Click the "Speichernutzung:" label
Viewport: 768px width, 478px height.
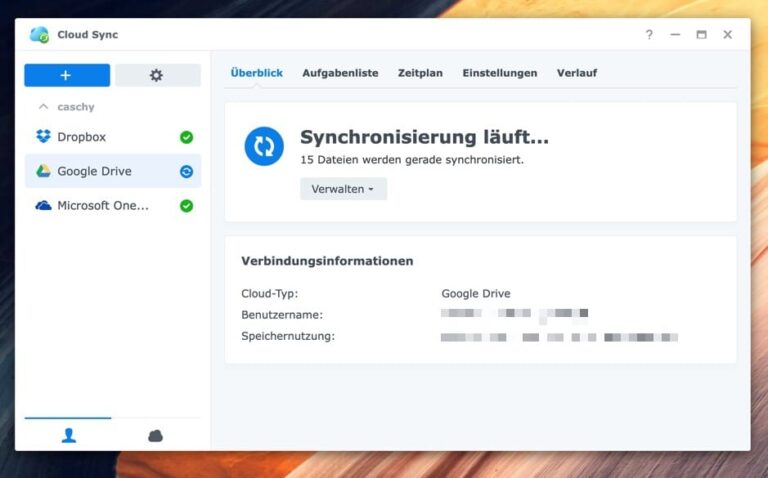click(x=288, y=336)
